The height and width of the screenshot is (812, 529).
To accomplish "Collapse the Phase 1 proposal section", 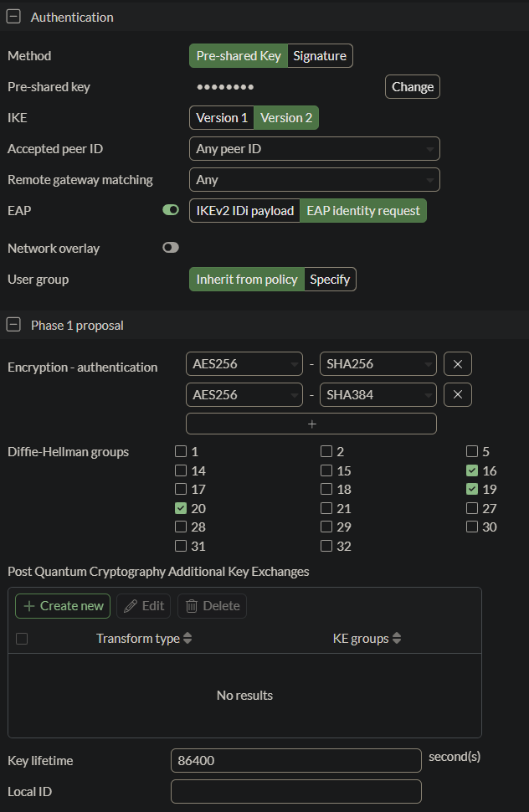I will pyautogui.click(x=13, y=325).
